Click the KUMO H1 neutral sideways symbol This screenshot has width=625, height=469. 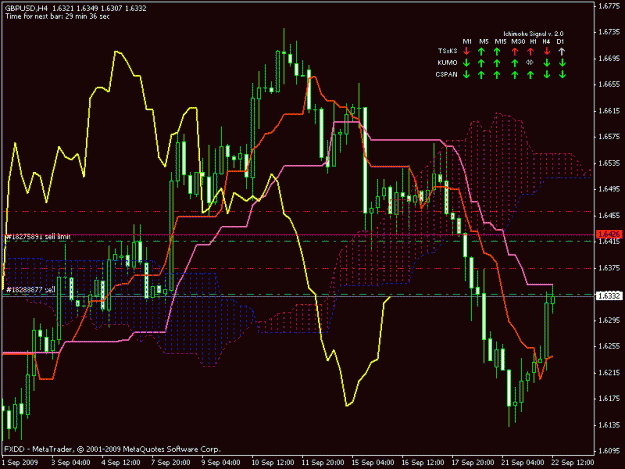pos(530,63)
